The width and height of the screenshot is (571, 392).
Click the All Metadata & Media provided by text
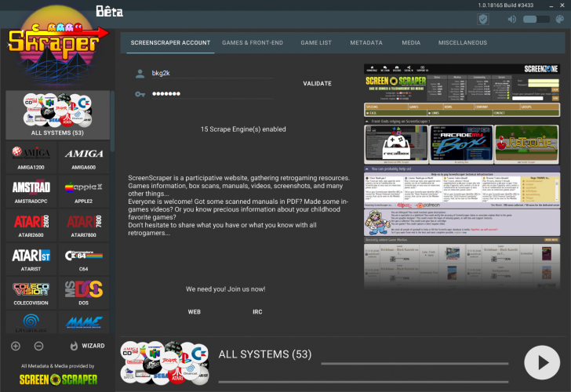point(57,366)
